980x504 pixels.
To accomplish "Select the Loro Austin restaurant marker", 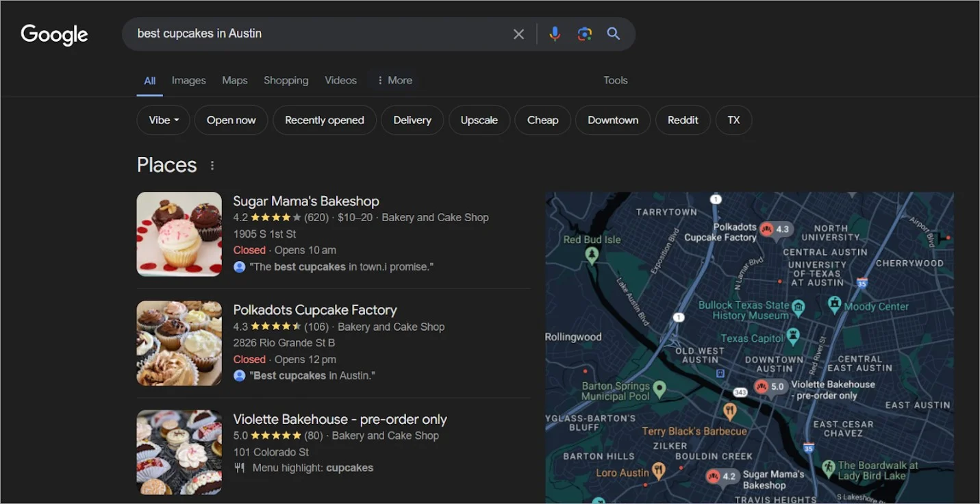I will point(659,470).
